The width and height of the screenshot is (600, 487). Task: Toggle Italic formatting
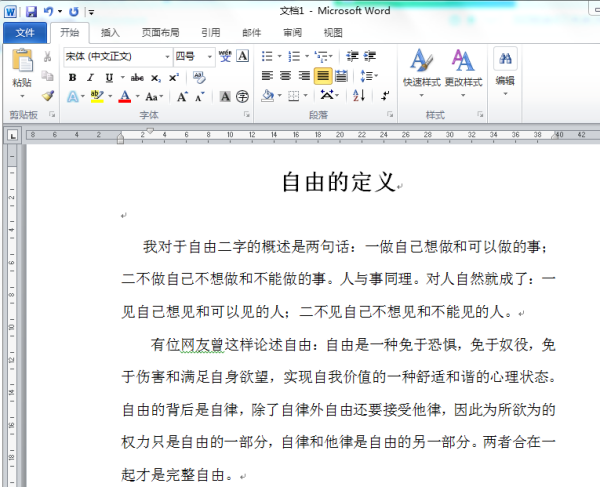tap(90, 78)
